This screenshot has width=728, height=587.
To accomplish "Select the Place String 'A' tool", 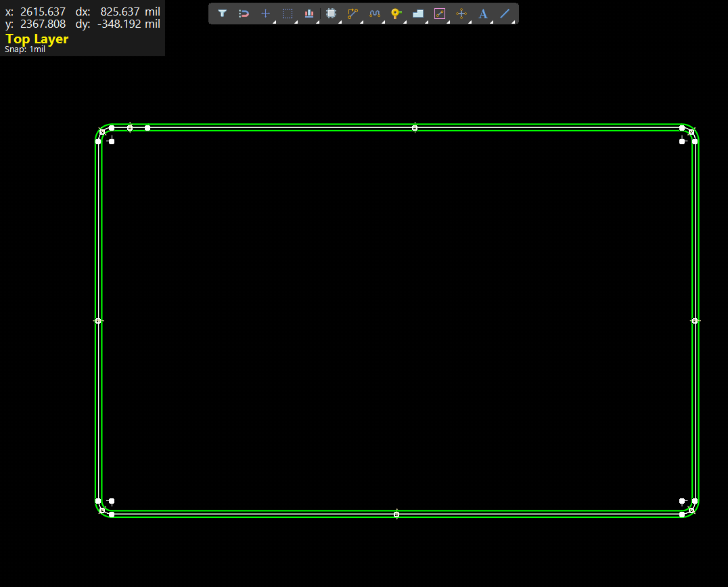I will click(x=483, y=14).
